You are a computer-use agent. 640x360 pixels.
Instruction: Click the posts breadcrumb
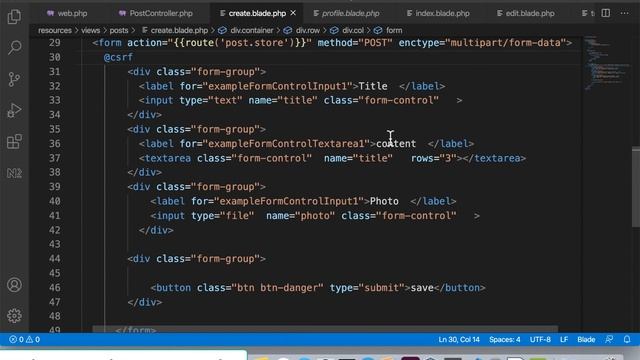(x=119, y=30)
